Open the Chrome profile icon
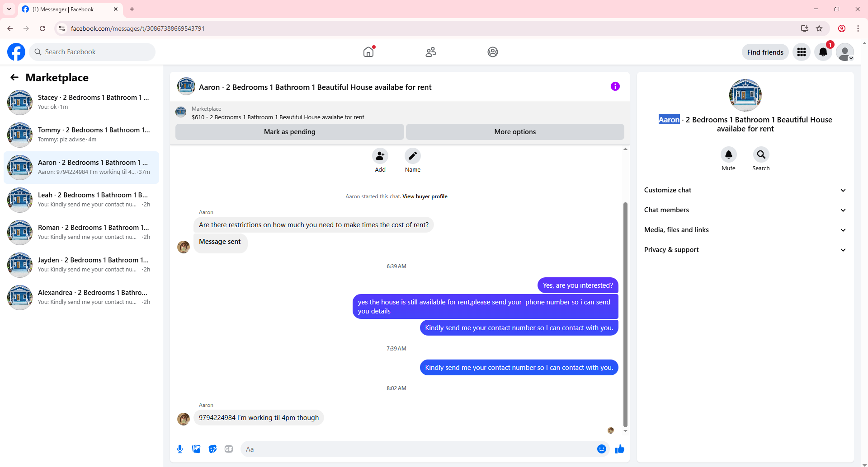Image resolution: width=868 pixels, height=467 pixels. tap(842, 28)
